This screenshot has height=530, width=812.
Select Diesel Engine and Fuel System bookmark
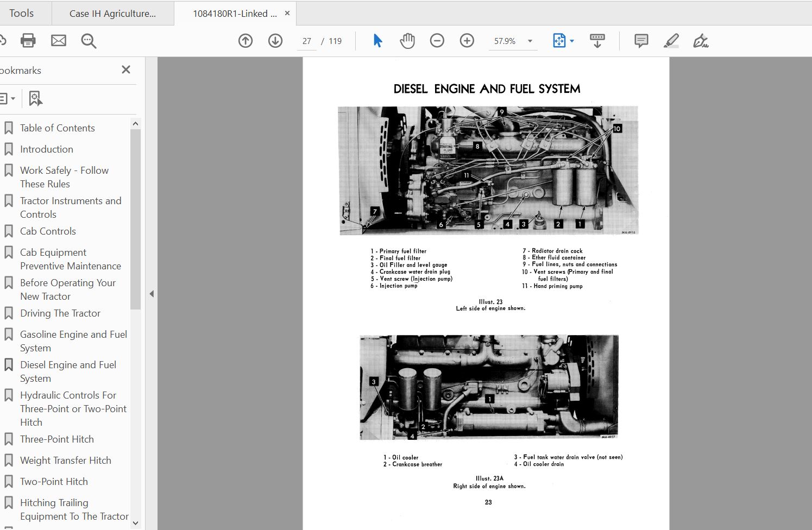tap(68, 371)
